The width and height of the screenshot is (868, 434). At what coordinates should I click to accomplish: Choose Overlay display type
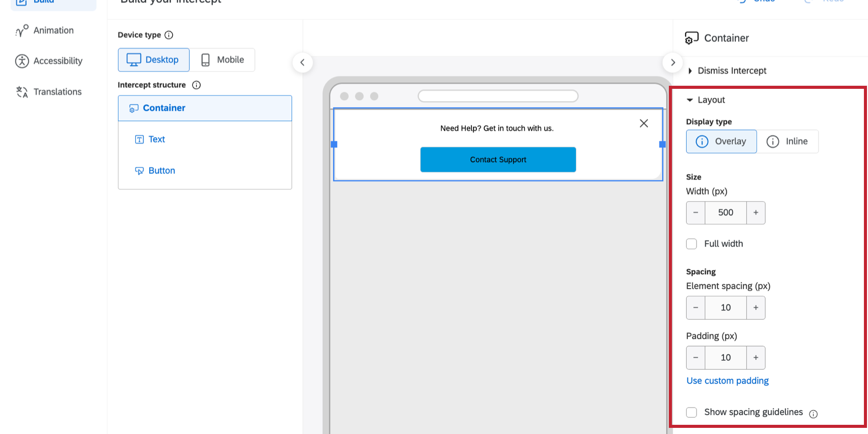721,141
